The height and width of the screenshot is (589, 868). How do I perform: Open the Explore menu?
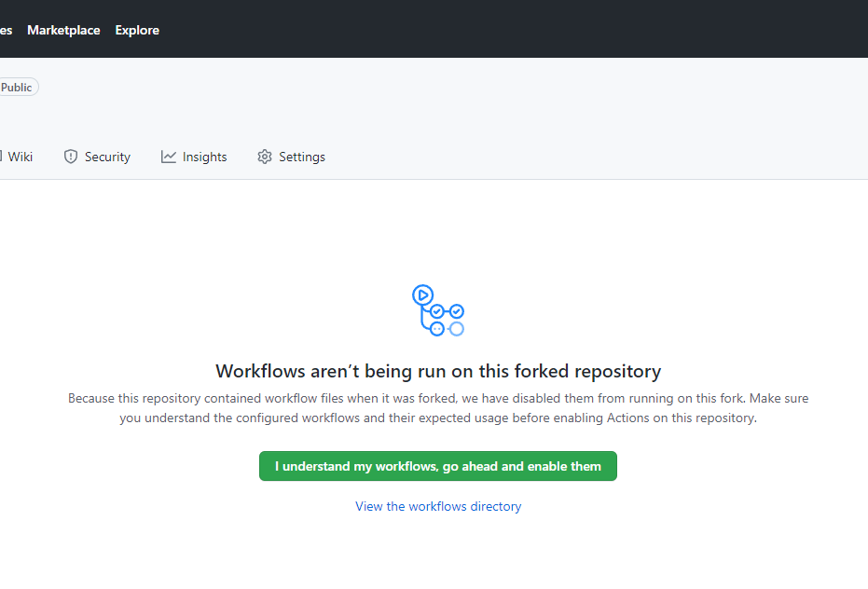tap(136, 29)
